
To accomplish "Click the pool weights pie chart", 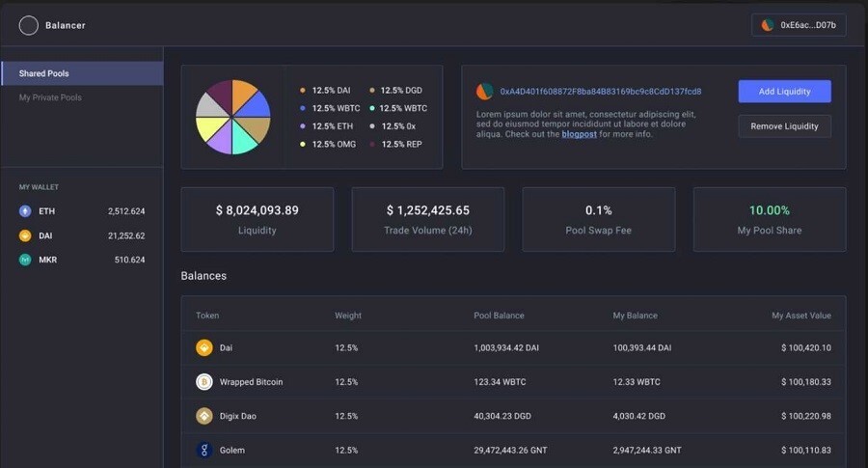I will 233,117.
